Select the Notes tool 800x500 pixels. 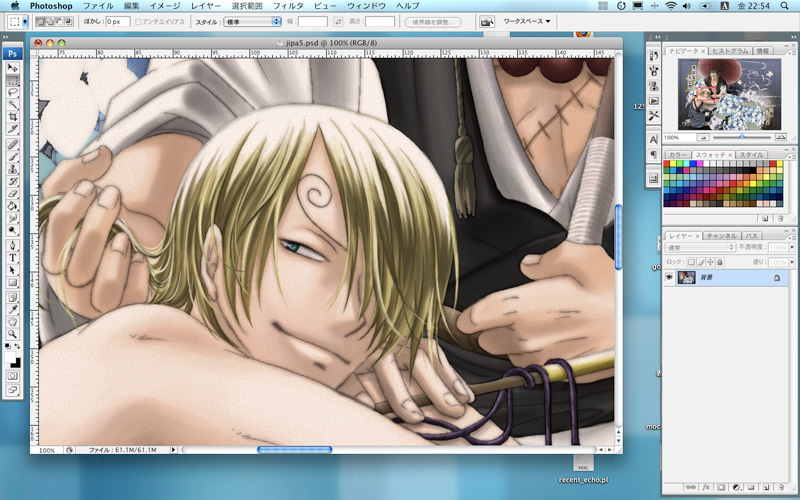click(x=12, y=297)
